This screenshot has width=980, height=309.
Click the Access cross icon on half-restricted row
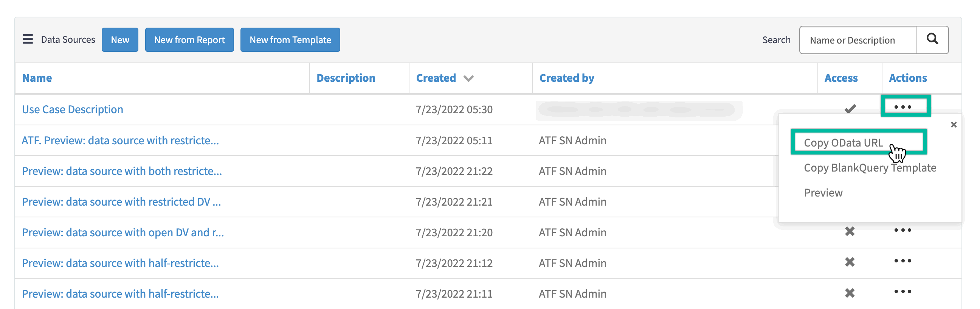click(x=850, y=263)
